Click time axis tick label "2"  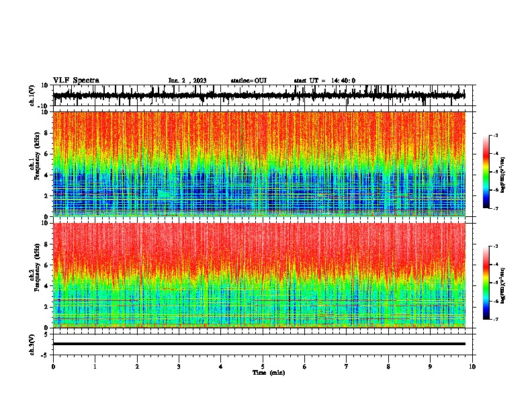tap(137, 366)
